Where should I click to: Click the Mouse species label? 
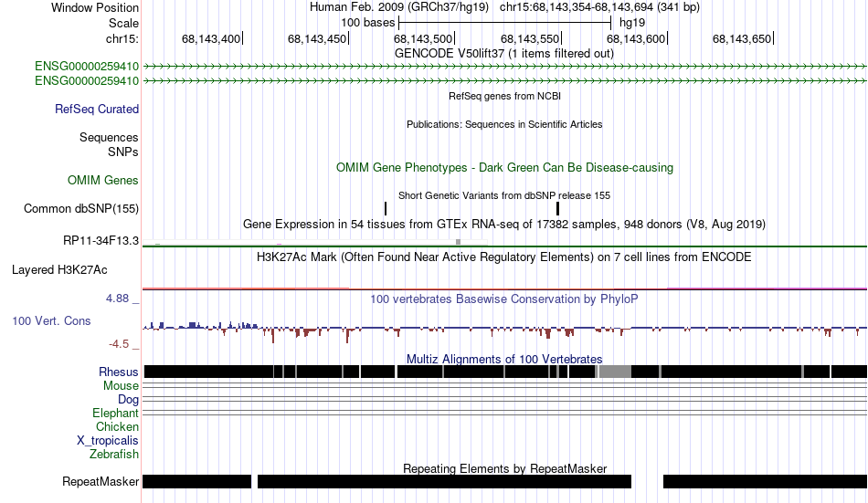pyautogui.click(x=121, y=385)
